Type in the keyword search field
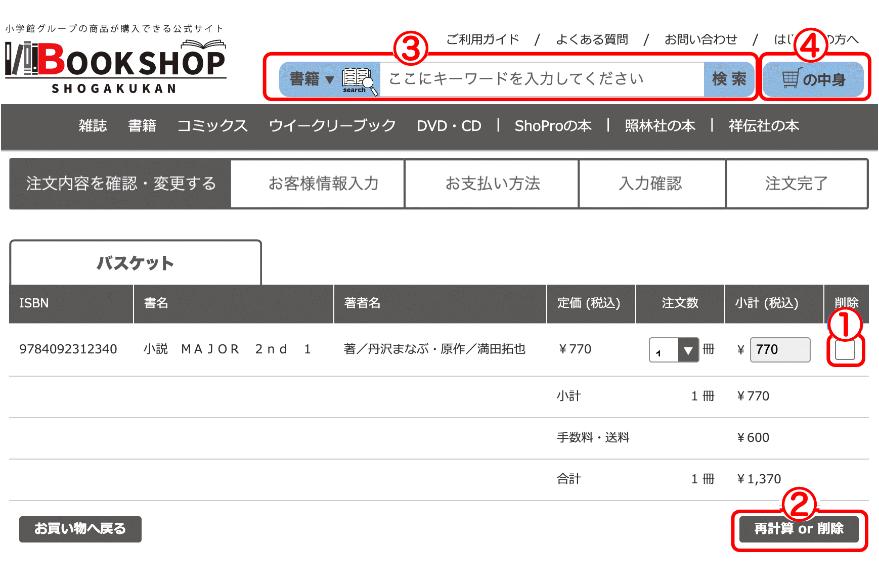The width and height of the screenshot is (879, 588). [541, 79]
